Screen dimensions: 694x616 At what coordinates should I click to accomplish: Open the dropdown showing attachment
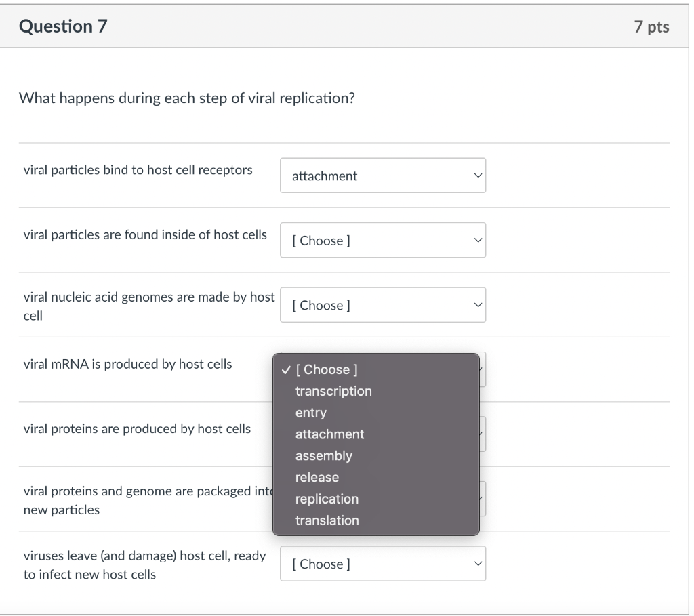pos(382,176)
